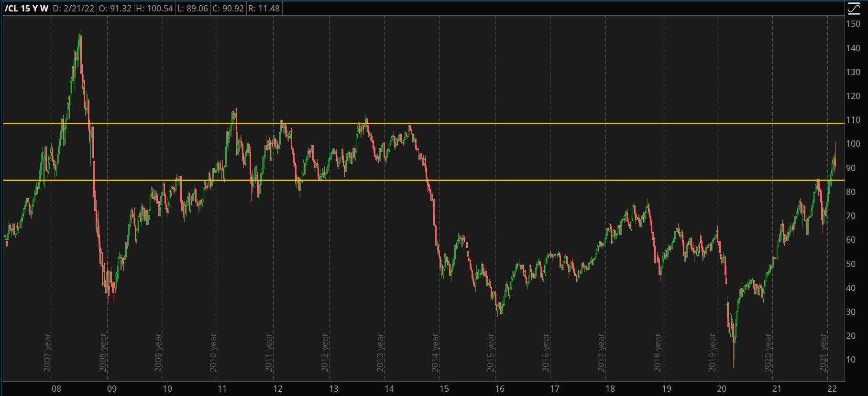
Task: Click the 21 label on the time axis
Action: pos(777,388)
